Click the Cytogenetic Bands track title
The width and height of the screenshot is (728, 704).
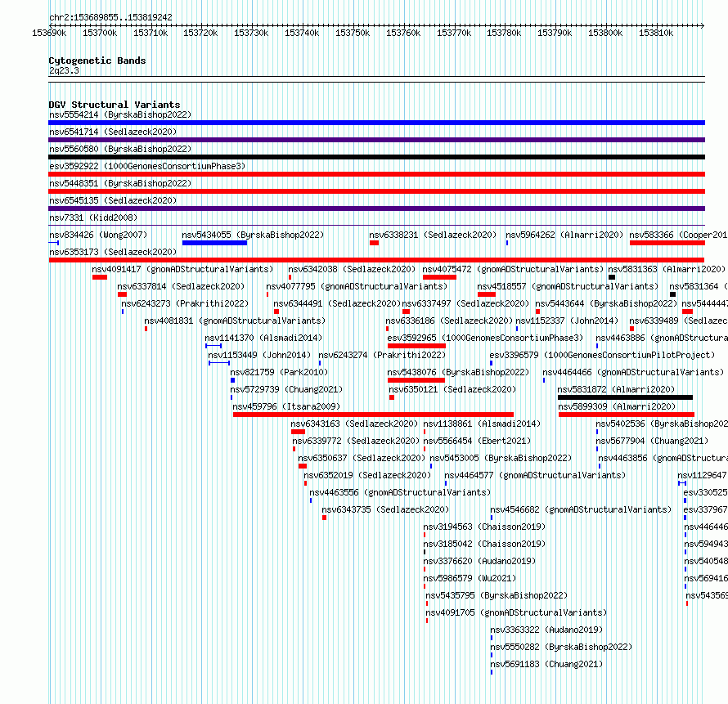coord(97,61)
